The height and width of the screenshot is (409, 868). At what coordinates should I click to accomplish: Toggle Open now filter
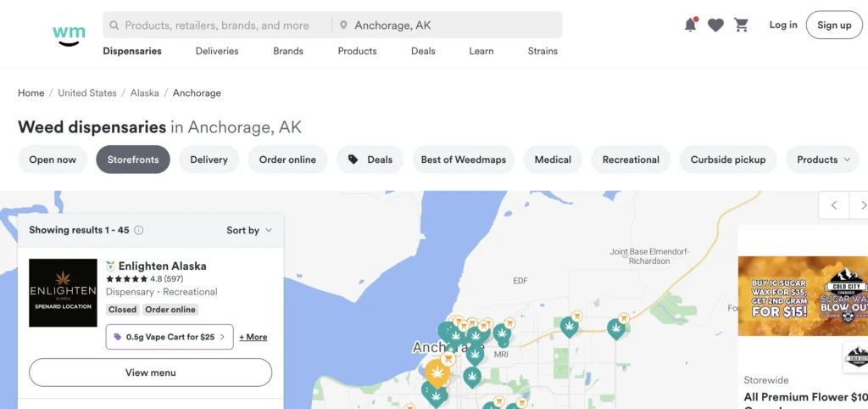53,160
